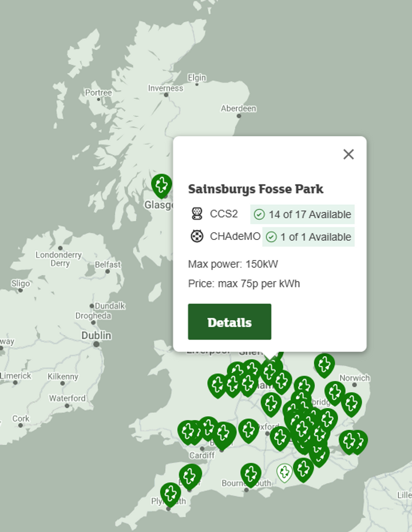Select the northernmost pin in East Anglia
This screenshot has width=412, height=532.
pos(324,365)
